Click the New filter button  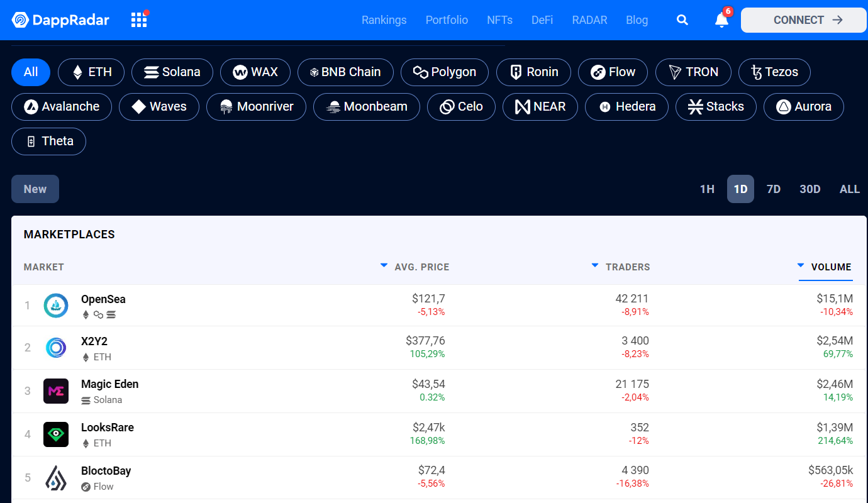tap(35, 189)
